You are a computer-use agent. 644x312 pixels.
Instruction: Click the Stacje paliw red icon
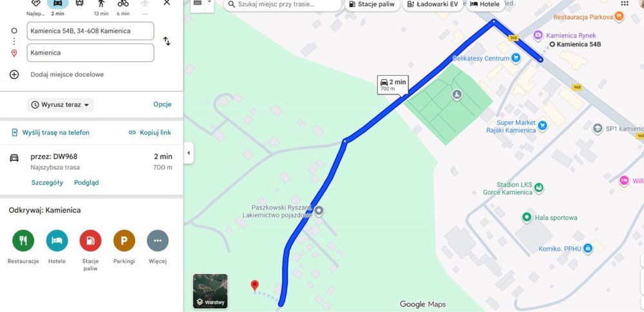pyautogui.click(x=90, y=241)
